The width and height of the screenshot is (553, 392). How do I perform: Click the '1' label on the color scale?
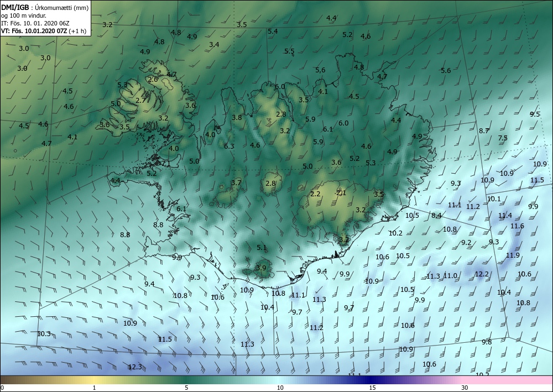click(x=94, y=388)
